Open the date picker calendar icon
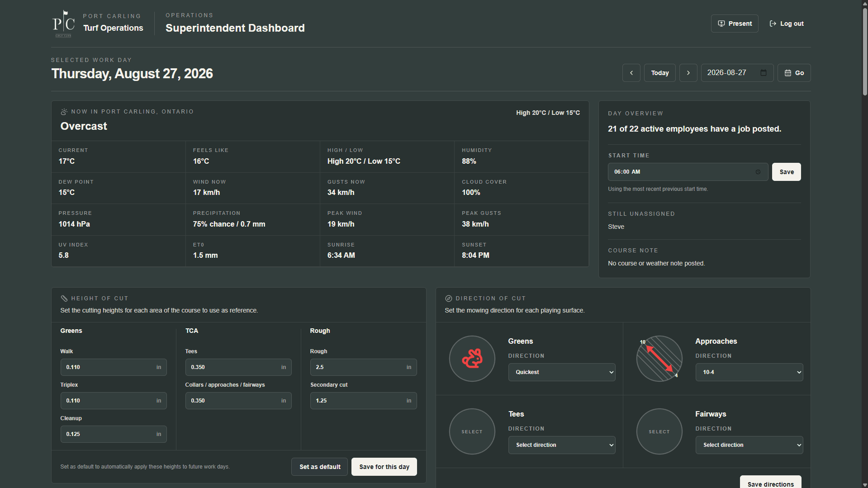Screen dimensions: 868x488 click(764, 73)
